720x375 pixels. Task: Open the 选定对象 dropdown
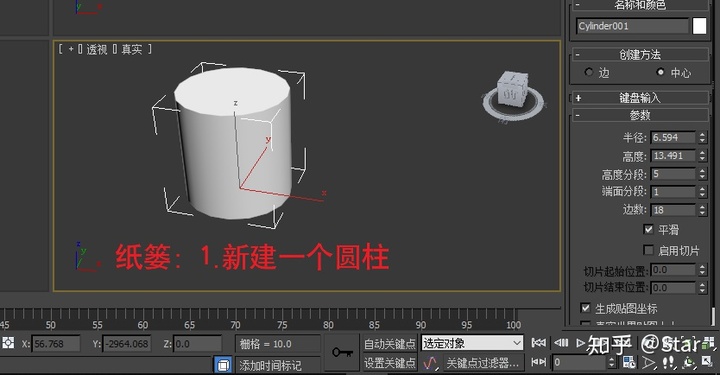[472, 343]
